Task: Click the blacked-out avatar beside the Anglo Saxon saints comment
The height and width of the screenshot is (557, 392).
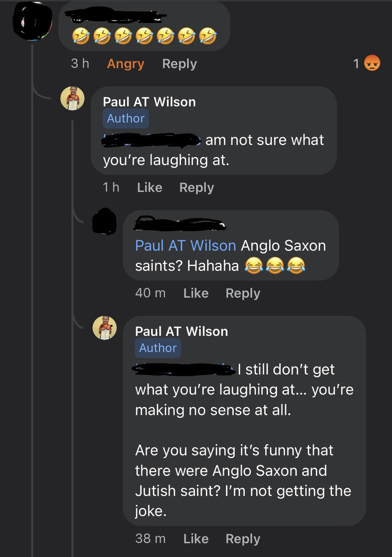Action: tap(104, 221)
